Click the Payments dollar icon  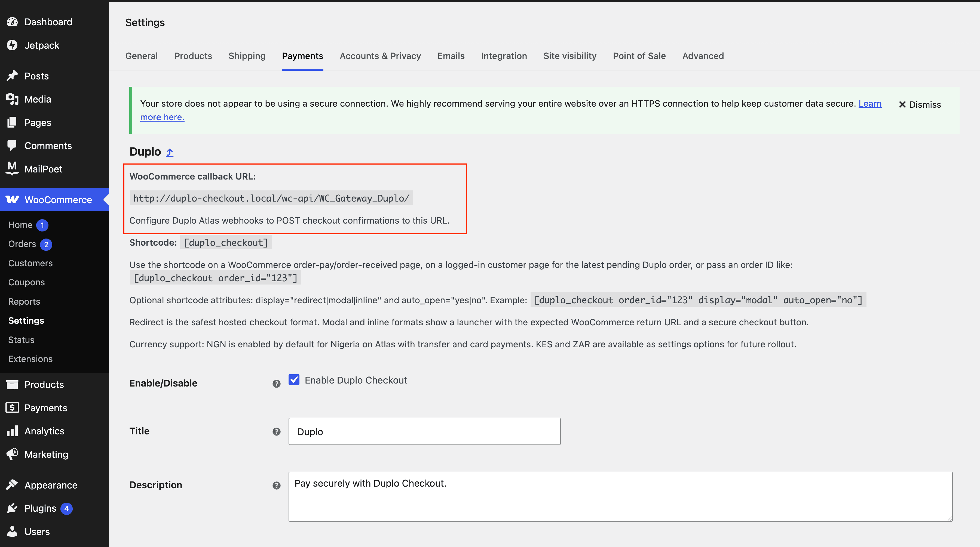[12, 407]
